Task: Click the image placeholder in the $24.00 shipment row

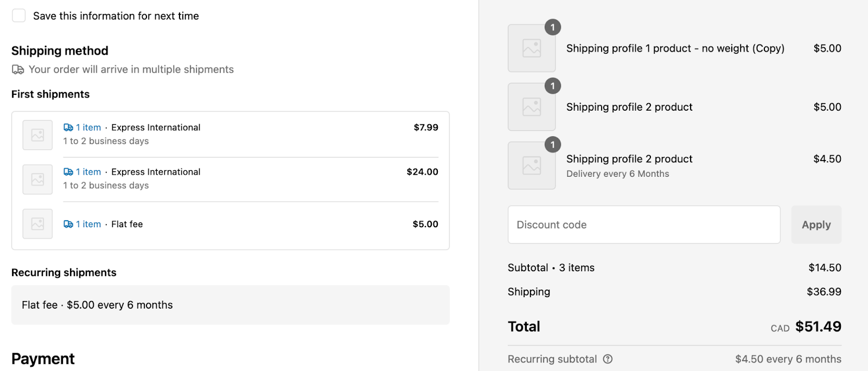Action: pyautogui.click(x=37, y=180)
